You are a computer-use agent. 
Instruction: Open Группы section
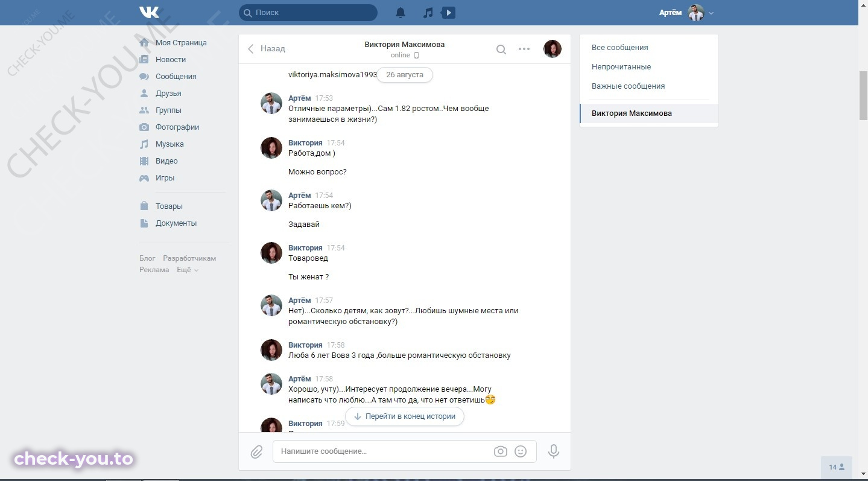(x=168, y=110)
